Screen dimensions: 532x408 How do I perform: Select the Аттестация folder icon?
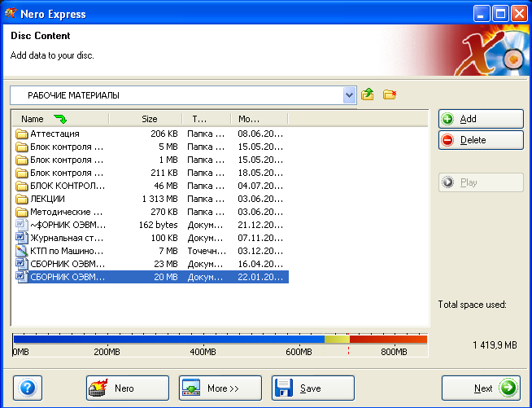coord(22,134)
